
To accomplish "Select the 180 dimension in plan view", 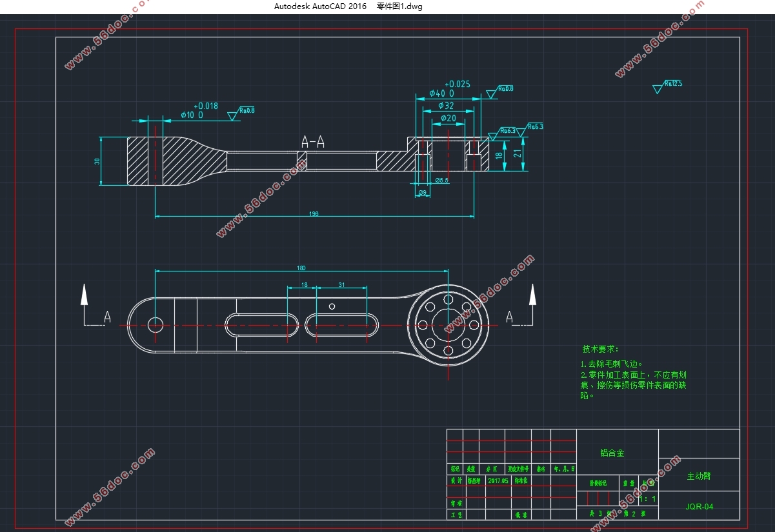I will 301,268.
